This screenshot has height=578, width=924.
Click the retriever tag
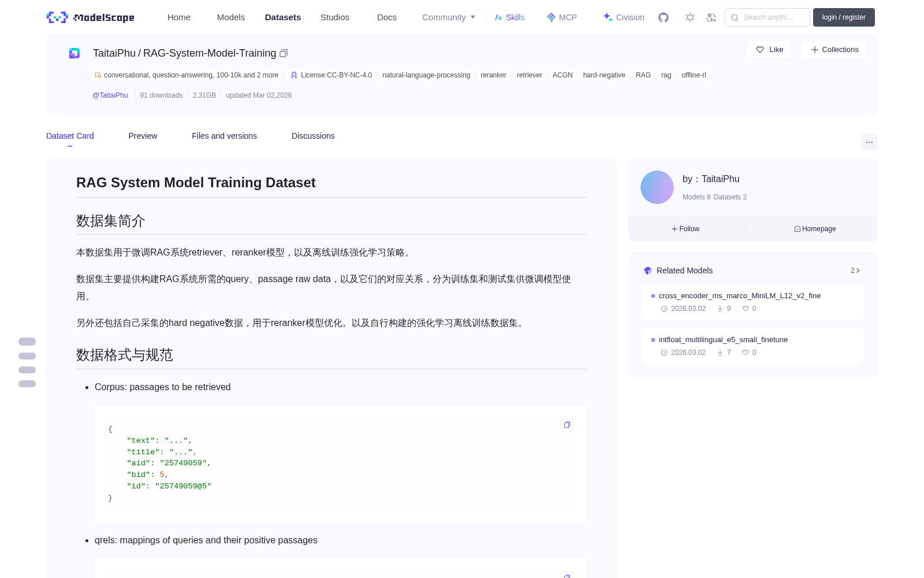click(x=530, y=75)
